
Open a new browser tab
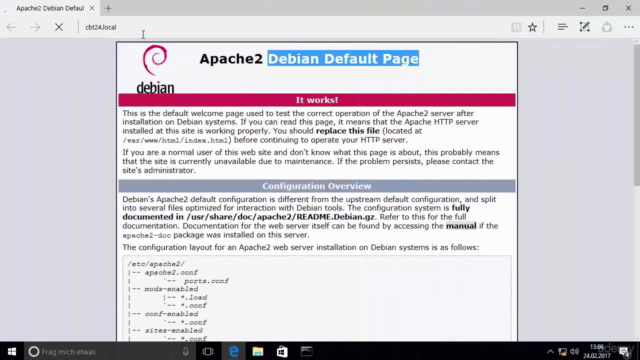[x=108, y=8]
